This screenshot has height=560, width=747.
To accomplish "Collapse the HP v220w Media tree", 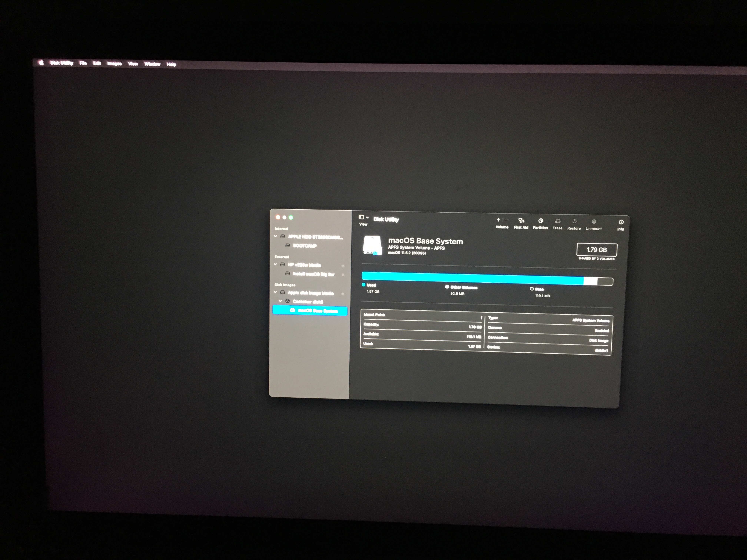I will [275, 264].
